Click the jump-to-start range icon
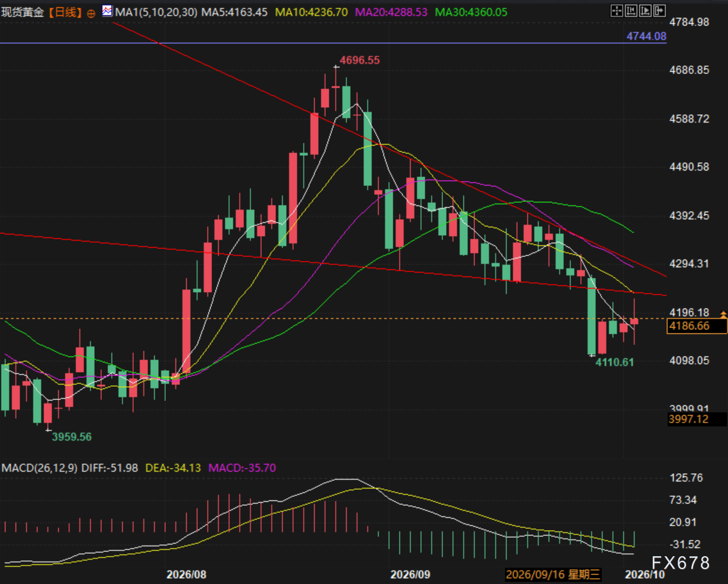 (631, 10)
